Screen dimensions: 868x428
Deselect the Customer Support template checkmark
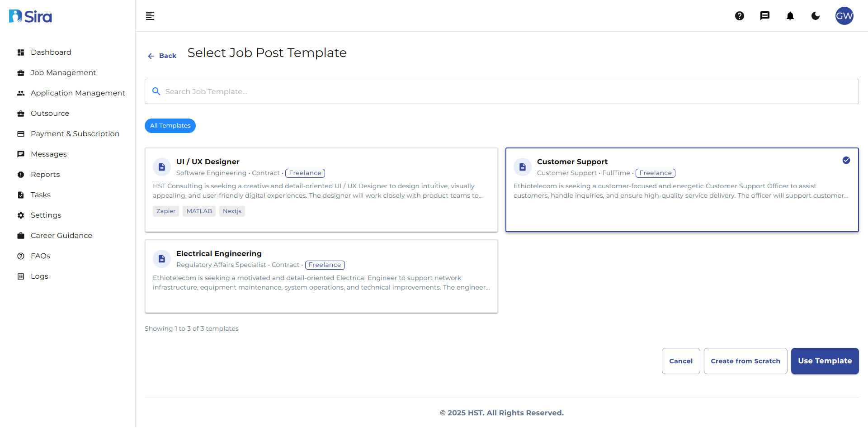[x=846, y=160]
